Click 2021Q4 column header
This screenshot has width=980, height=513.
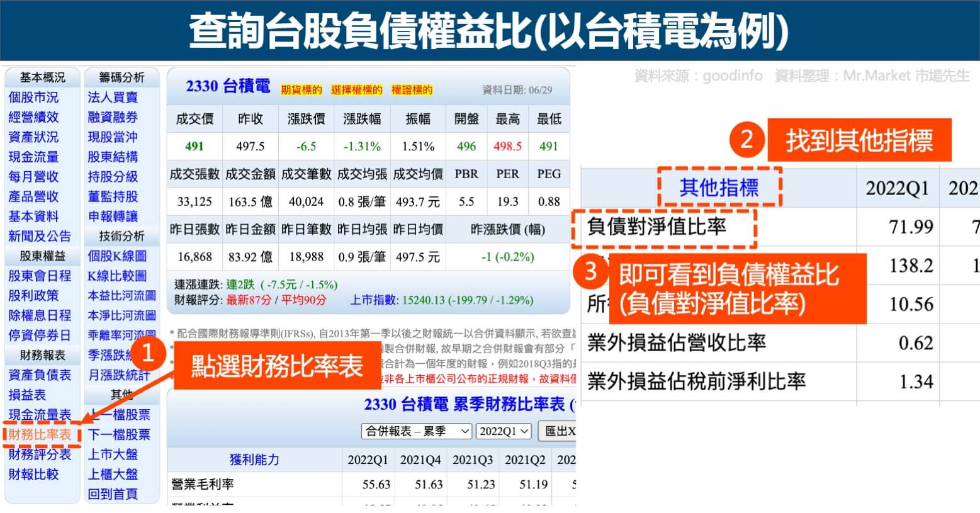[420, 460]
